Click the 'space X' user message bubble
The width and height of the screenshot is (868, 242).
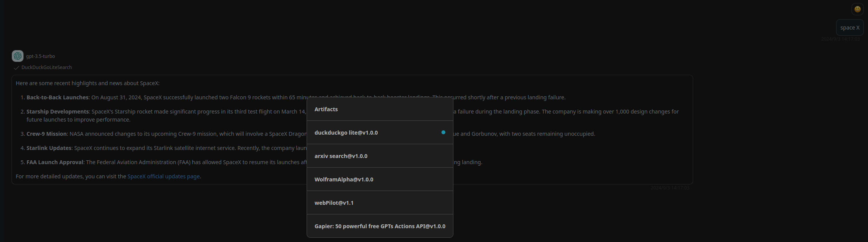coord(850,28)
